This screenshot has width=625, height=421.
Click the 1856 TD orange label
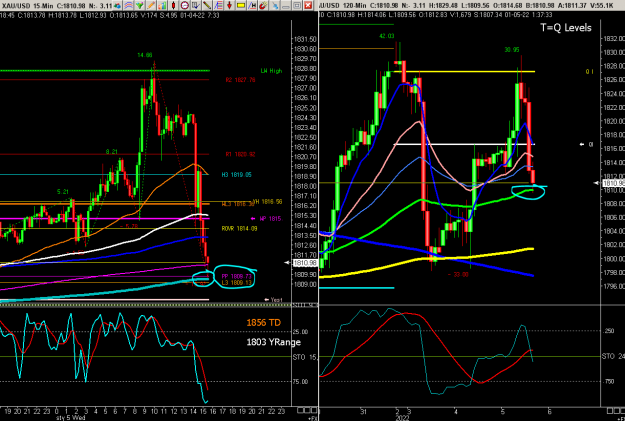pyautogui.click(x=263, y=322)
